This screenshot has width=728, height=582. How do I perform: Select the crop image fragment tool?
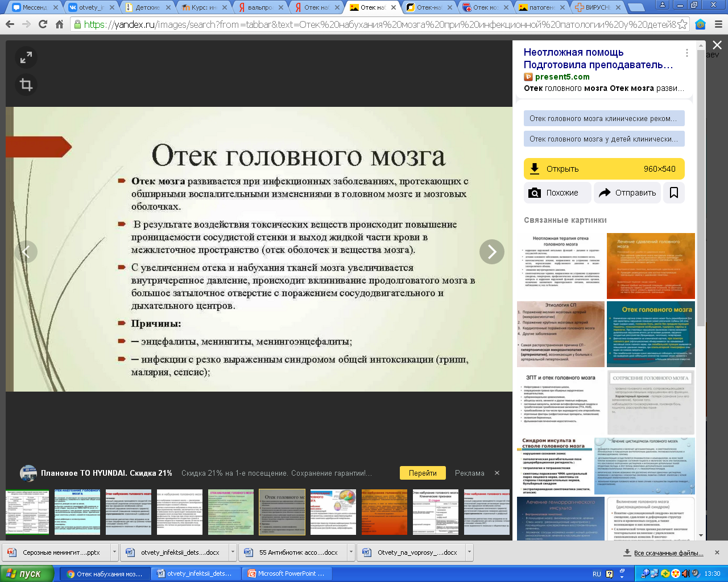coord(26,85)
